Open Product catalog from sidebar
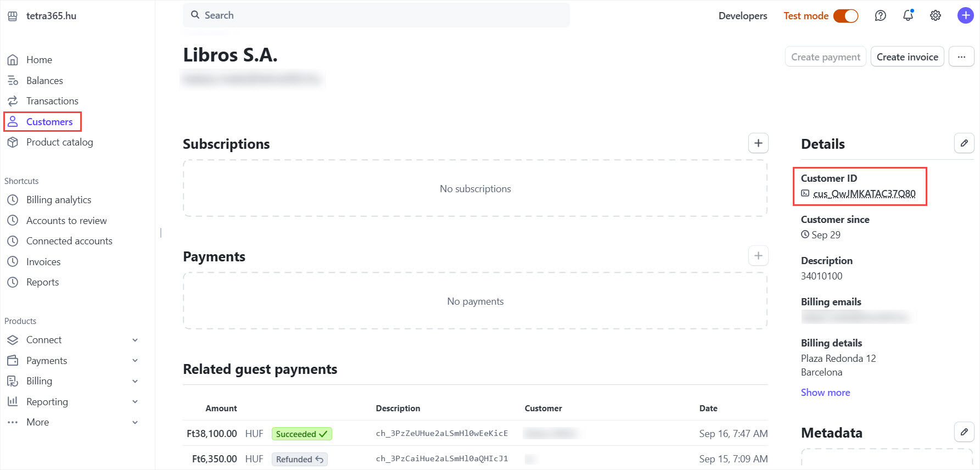Screen dimensions: 980x470 [x=59, y=142]
